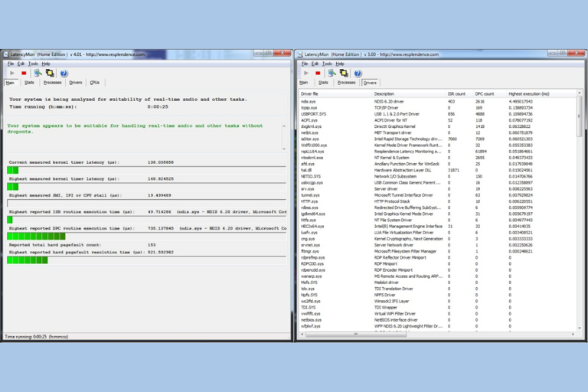
Task: Sort the driver list by the DPC count column
Action: [x=485, y=93]
